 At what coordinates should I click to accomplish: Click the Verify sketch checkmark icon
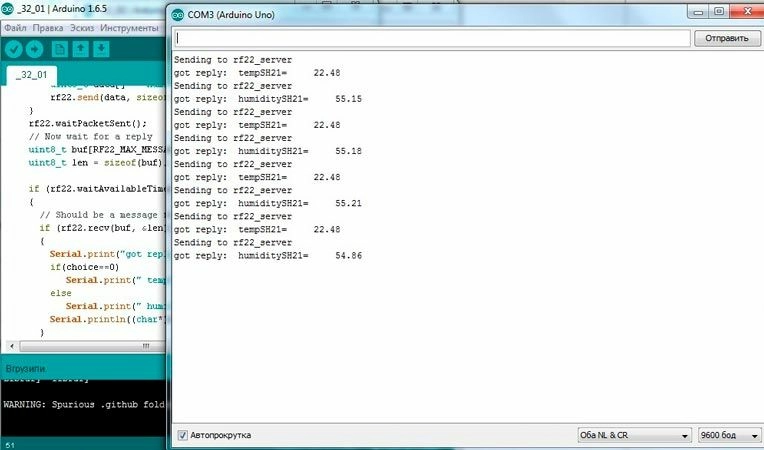14,49
